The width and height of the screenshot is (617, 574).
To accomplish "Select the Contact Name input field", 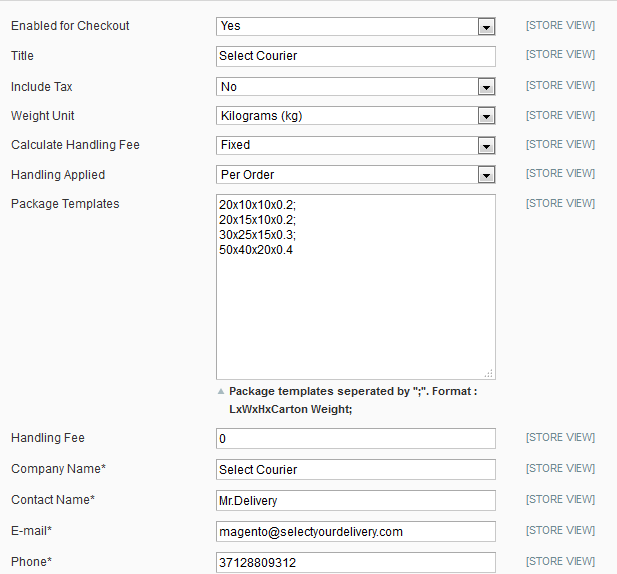I will point(355,500).
